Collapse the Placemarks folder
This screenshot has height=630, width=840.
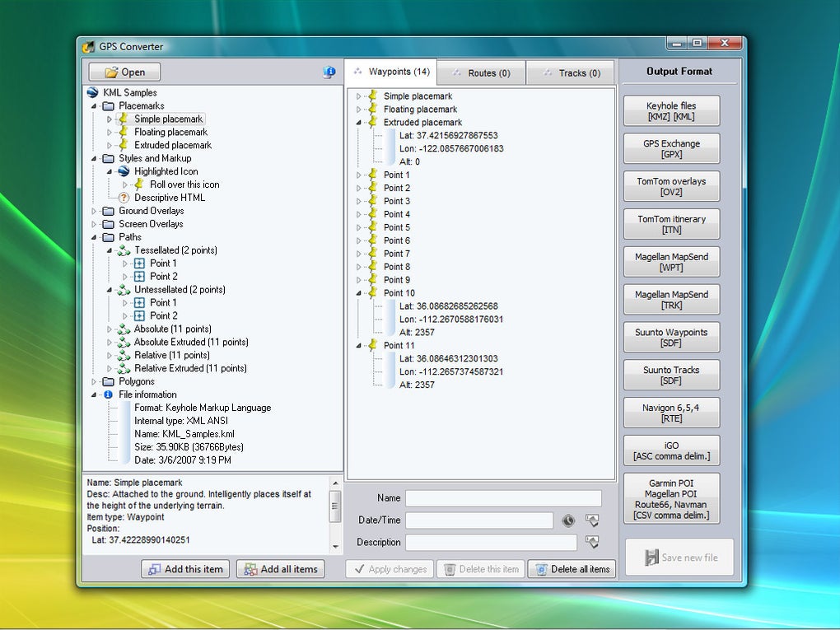coord(94,106)
